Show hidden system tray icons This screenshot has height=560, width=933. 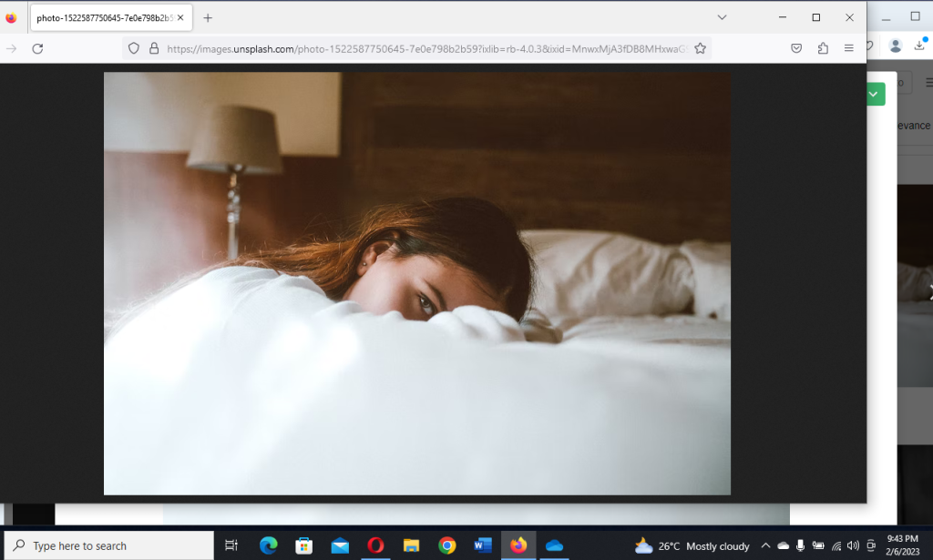coord(765,545)
